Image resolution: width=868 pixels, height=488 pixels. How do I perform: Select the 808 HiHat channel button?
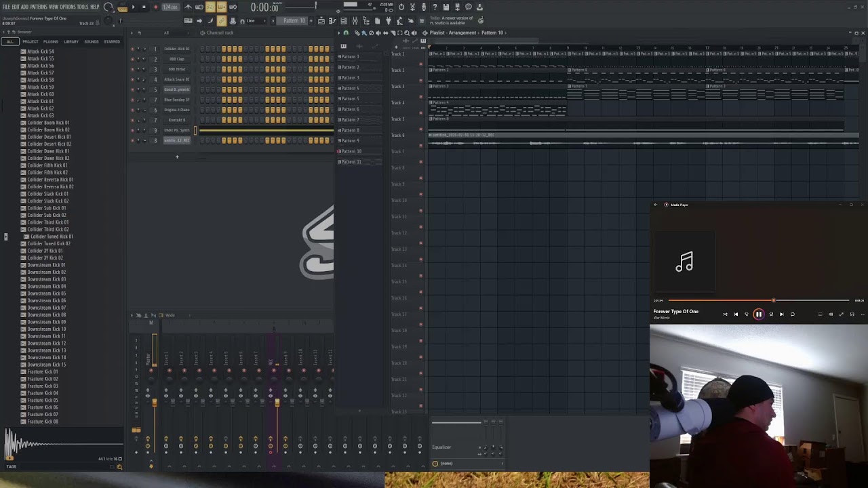(177, 69)
